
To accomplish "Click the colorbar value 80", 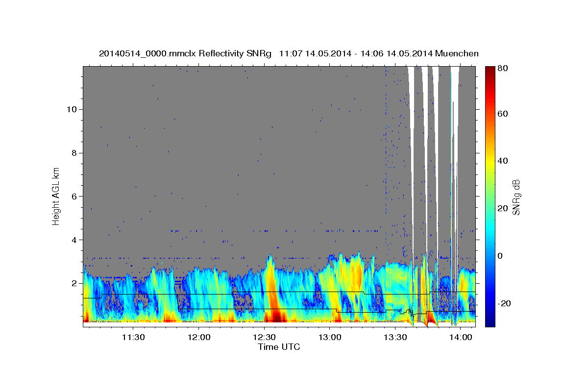I will click(502, 68).
